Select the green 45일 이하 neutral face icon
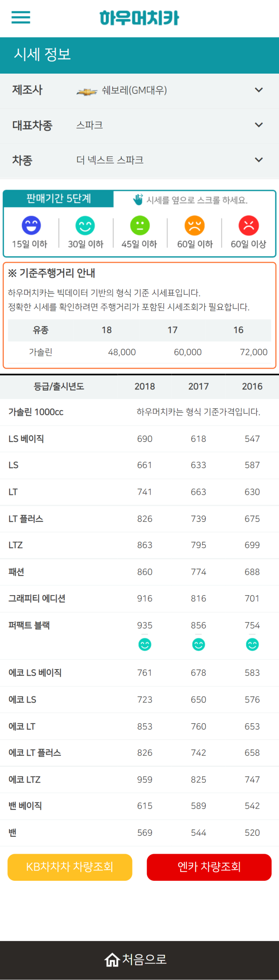 tap(140, 225)
